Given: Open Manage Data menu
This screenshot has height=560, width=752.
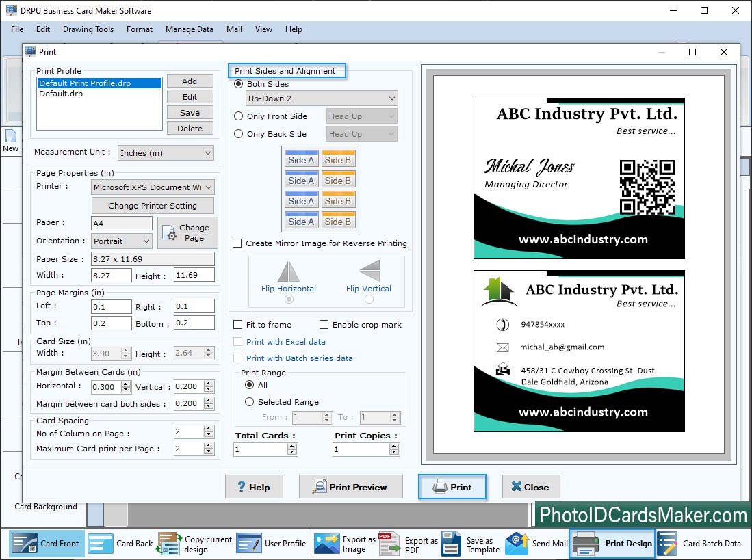Looking at the screenshot, I should click(190, 29).
